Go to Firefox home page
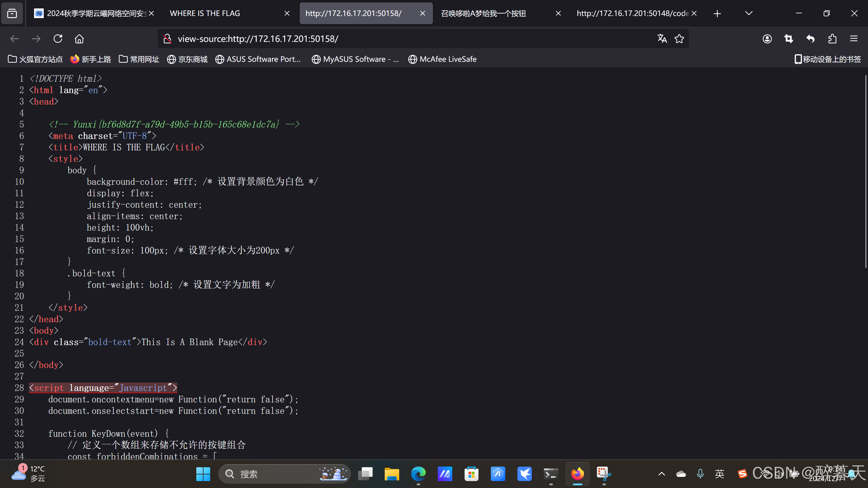The height and width of the screenshot is (488, 868). [x=79, y=39]
